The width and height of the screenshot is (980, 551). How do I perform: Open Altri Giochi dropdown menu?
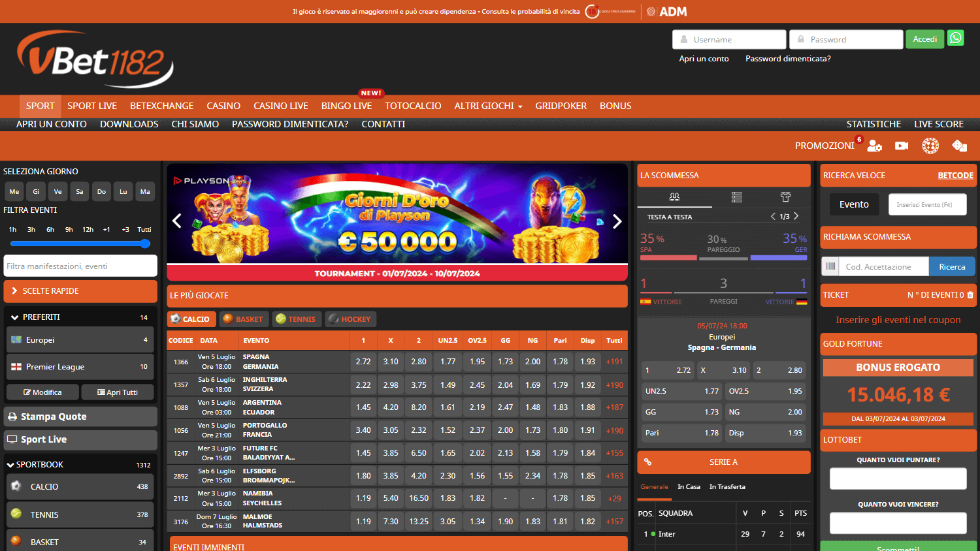(x=488, y=106)
